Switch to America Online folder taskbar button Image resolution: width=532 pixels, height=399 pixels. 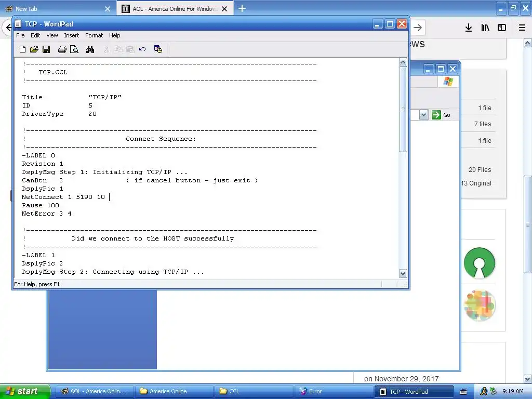tap(174, 391)
